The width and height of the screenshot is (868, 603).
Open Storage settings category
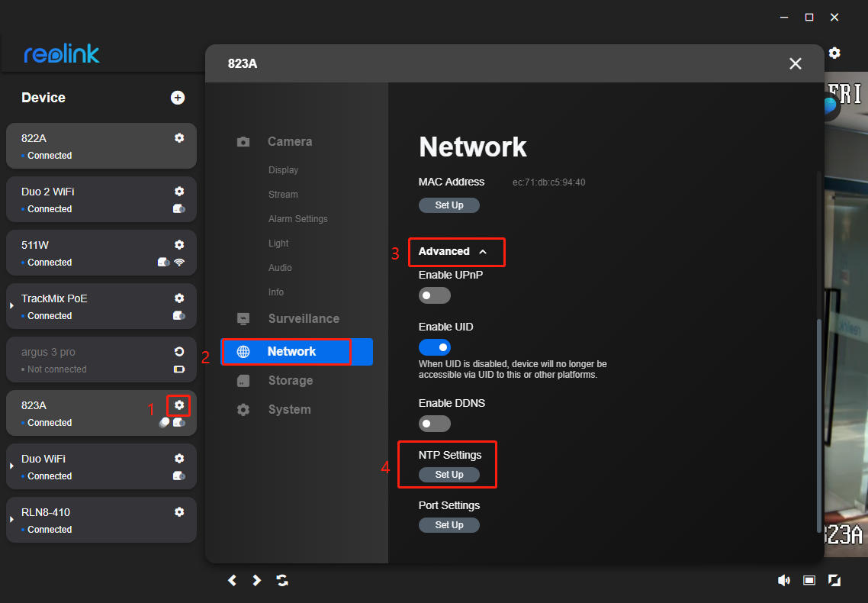click(275, 380)
